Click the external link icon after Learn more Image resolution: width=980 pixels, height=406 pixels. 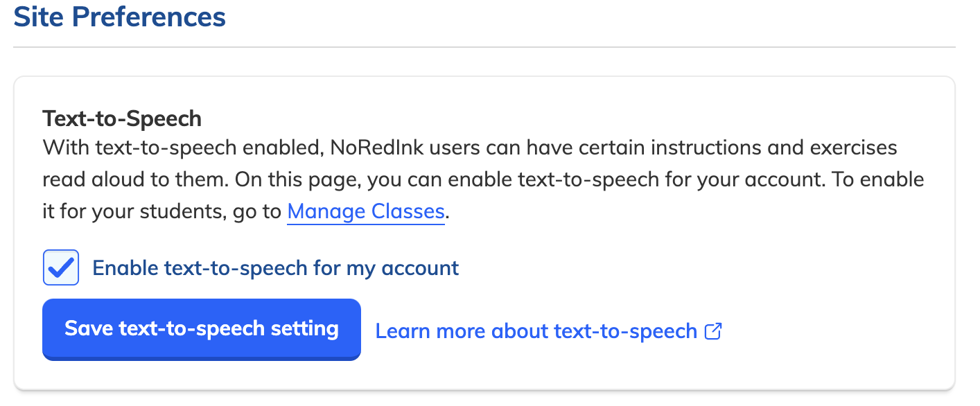pyautogui.click(x=713, y=331)
